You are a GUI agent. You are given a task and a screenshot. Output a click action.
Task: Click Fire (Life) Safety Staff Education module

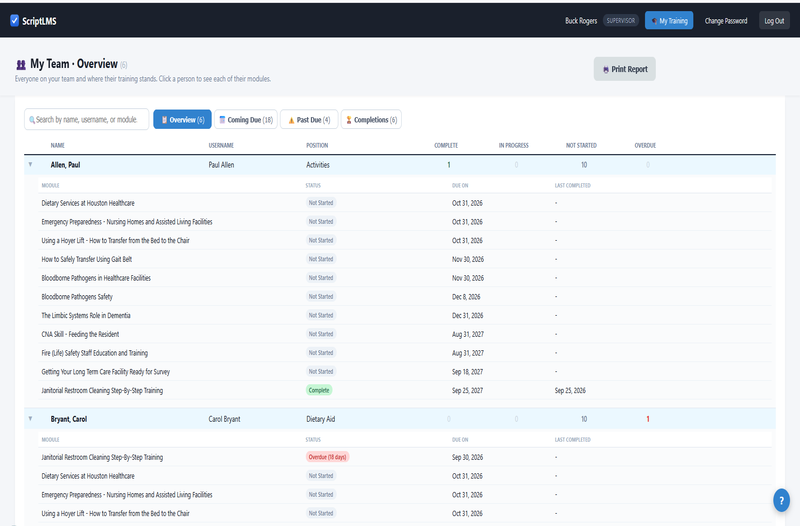(x=94, y=353)
